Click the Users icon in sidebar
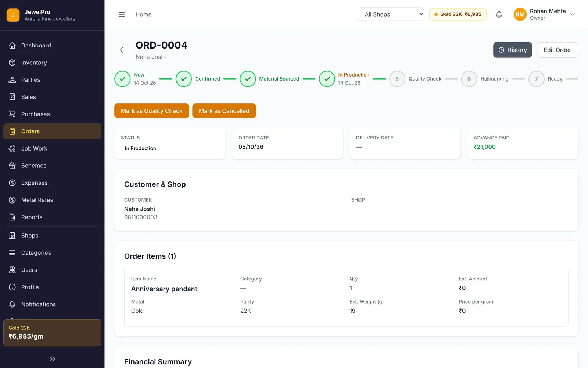The width and height of the screenshot is (588, 368). pyautogui.click(x=12, y=270)
